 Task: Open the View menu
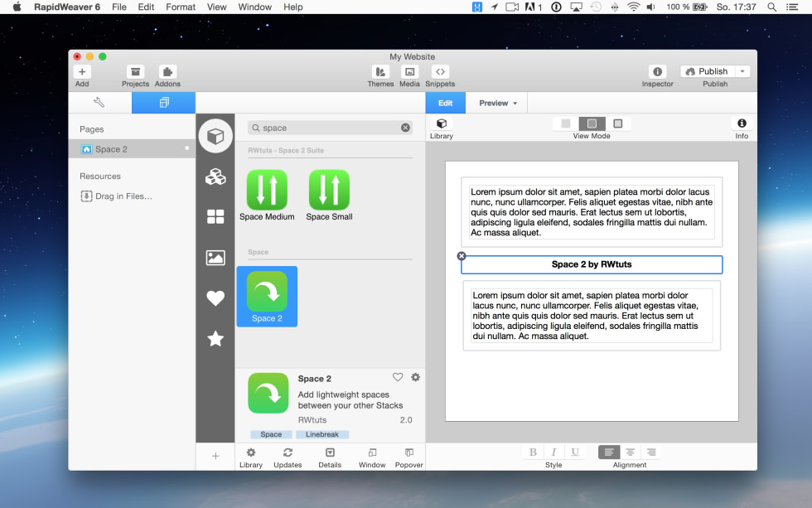(x=216, y=7)
